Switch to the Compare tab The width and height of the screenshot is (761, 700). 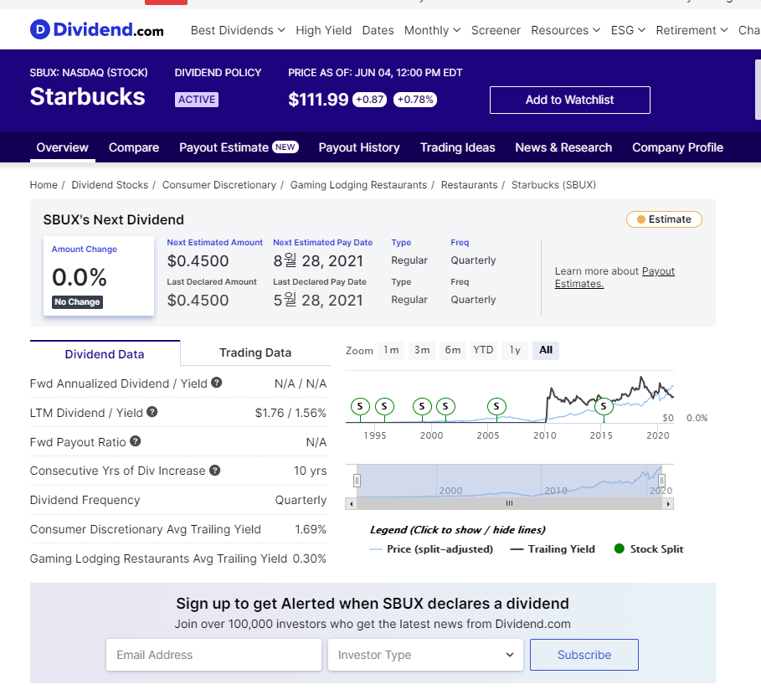coord(134,147)
